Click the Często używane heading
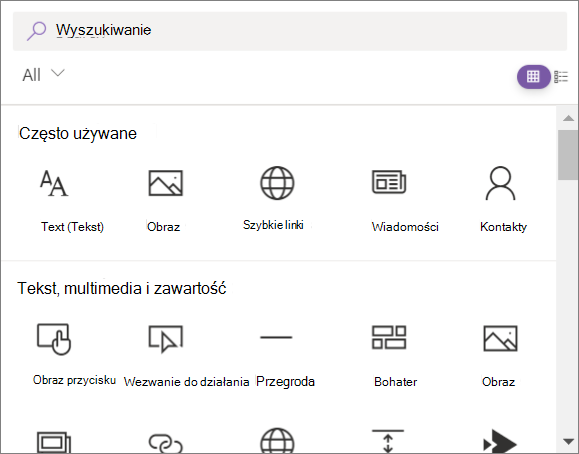This screenshot has width=579, height=454. pos(78,133)
